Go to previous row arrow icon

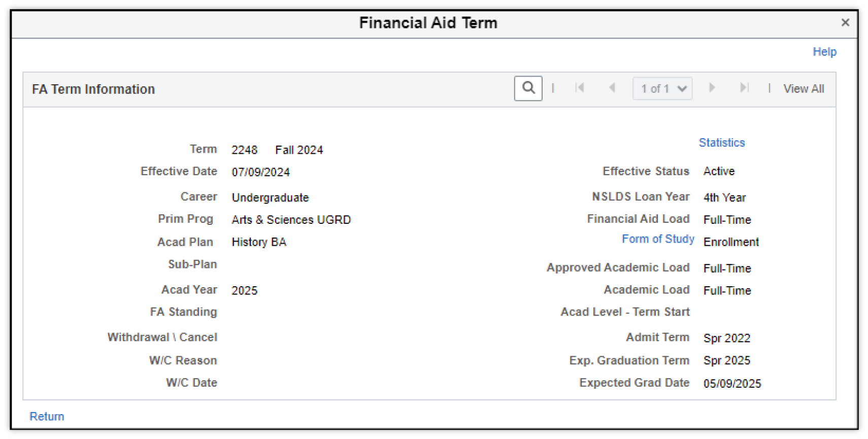pyautogui.click(x=612, y=88)
